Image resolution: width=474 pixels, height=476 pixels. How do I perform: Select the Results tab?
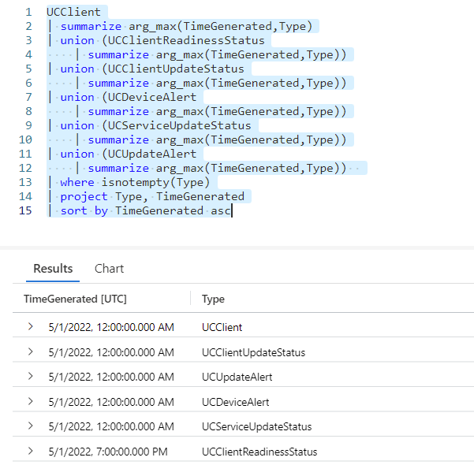point(53,269)
